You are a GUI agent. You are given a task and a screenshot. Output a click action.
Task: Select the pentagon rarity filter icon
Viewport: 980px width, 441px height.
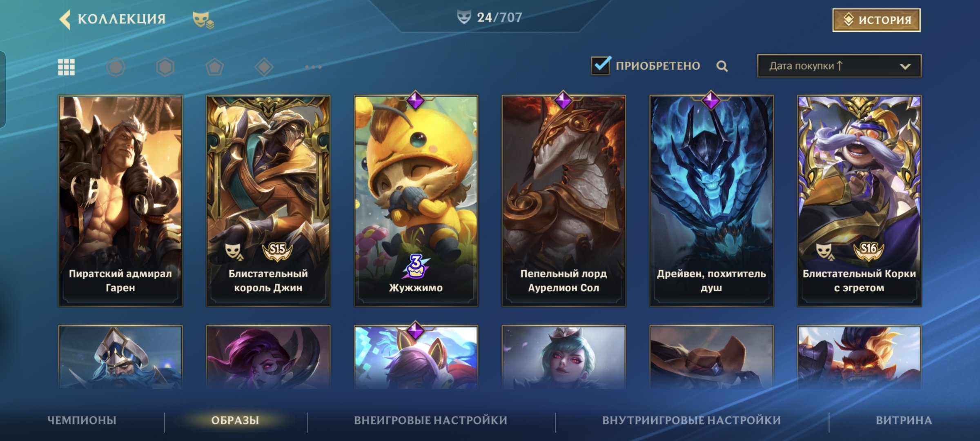(x=214, y=67)
